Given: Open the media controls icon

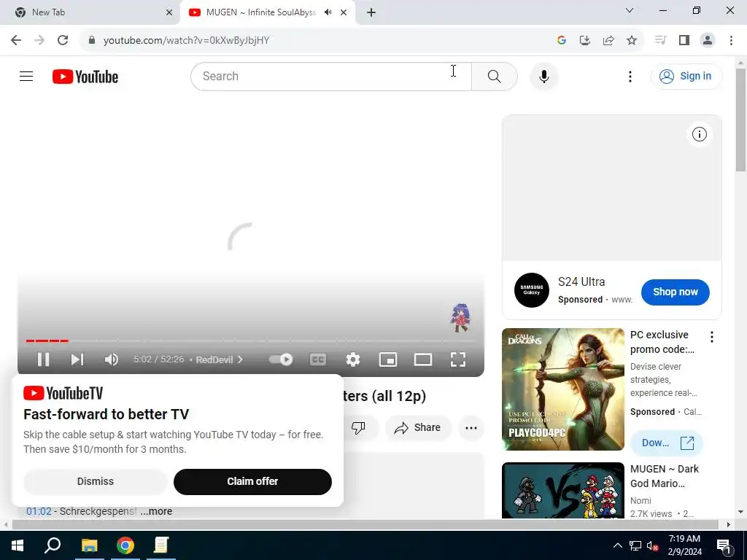Looking at the screenshot, I should [660, 40].
